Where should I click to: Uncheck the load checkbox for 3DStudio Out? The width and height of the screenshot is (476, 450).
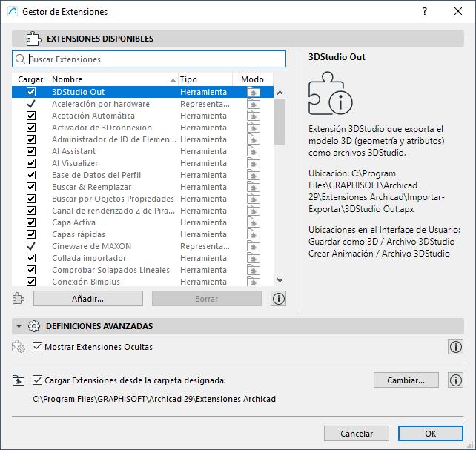[x=31, y=92]
